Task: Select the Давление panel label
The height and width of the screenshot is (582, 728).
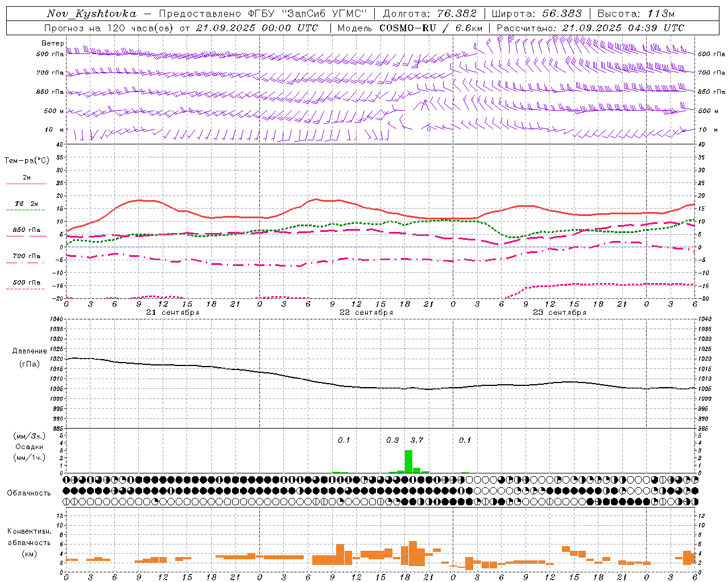Action: coord(29,351)
